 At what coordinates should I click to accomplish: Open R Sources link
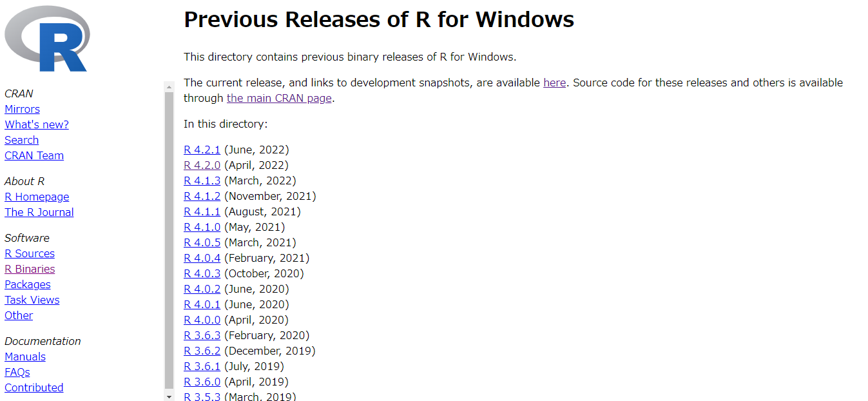pos(30,253)
